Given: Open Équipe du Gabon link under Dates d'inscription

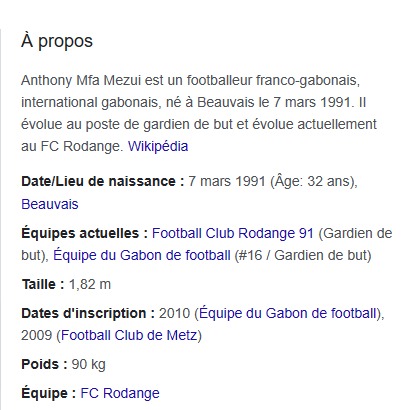Looking at the screenshot, I should click(x=288, y=313).
